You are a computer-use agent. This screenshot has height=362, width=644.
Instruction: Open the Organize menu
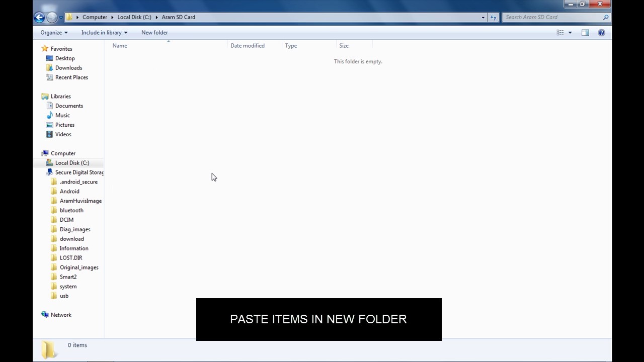pyautogui.click(x=54, y=33)
